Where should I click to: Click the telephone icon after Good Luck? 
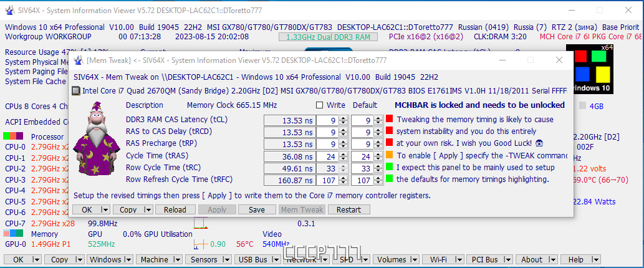coord(540,143)
